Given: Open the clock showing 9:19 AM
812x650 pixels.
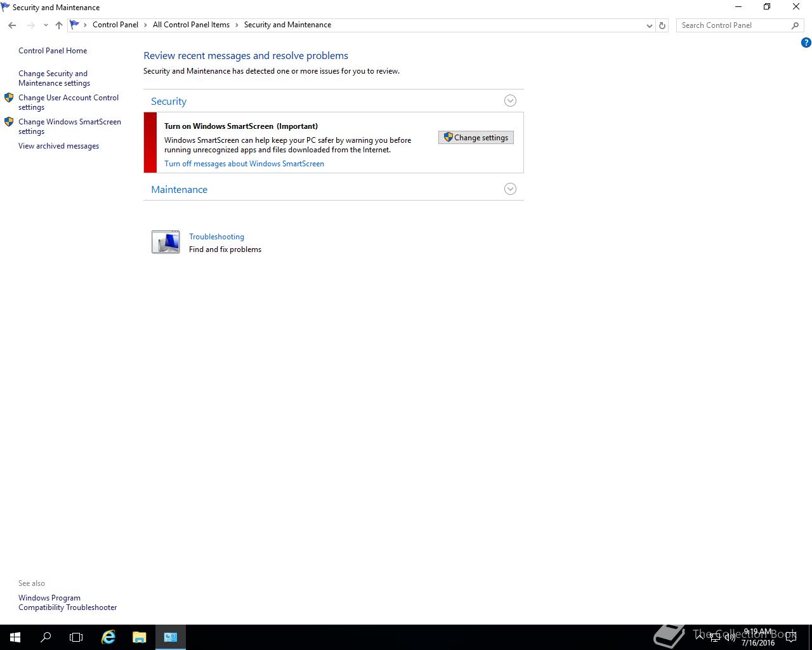Looking at the screenshot, I should pos(758,637).
